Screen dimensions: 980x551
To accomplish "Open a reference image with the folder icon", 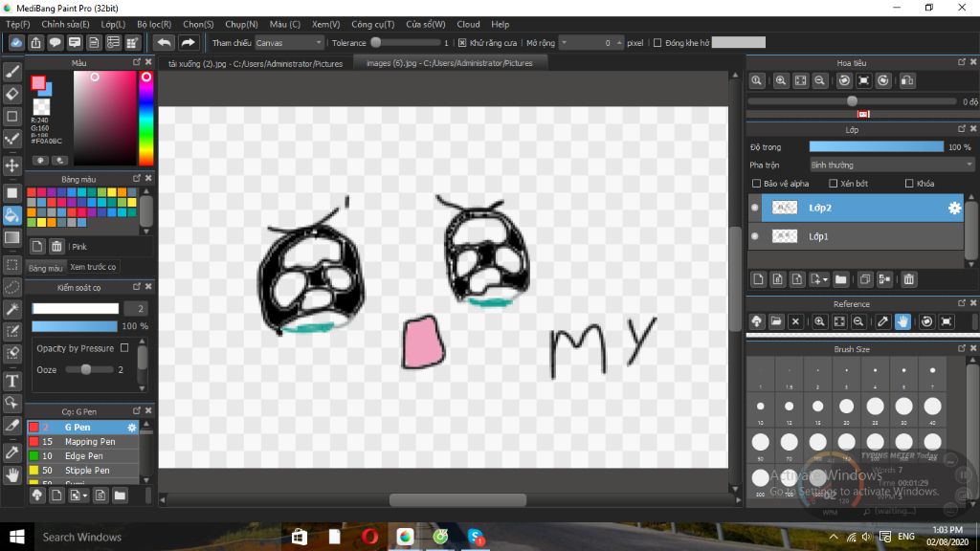I will tap(775, 321).
